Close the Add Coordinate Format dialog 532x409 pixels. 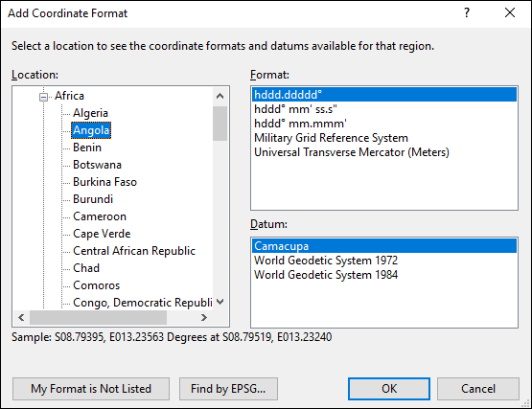point(510,12)
